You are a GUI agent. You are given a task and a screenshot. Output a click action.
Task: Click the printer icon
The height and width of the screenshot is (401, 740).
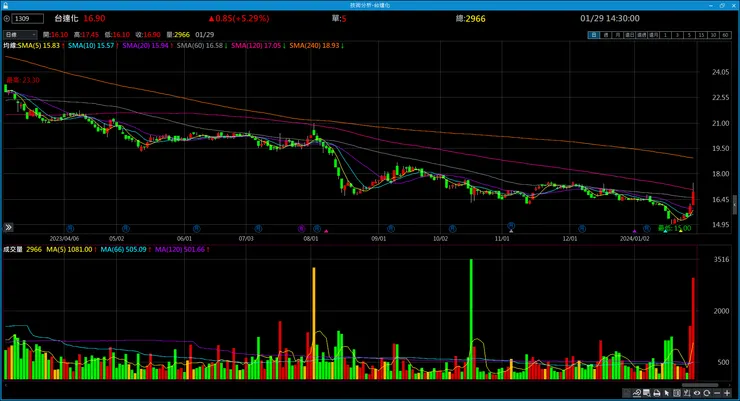656,393
